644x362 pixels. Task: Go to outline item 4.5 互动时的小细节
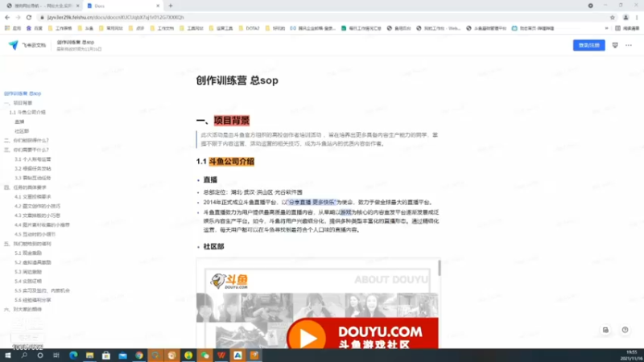[35, 234]
